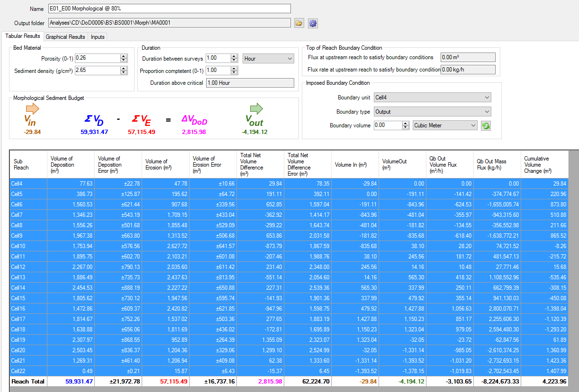579x392 pixels.
Task: Click the ΣV D budget value 59,931.47
Action: [x=94, y=132]
